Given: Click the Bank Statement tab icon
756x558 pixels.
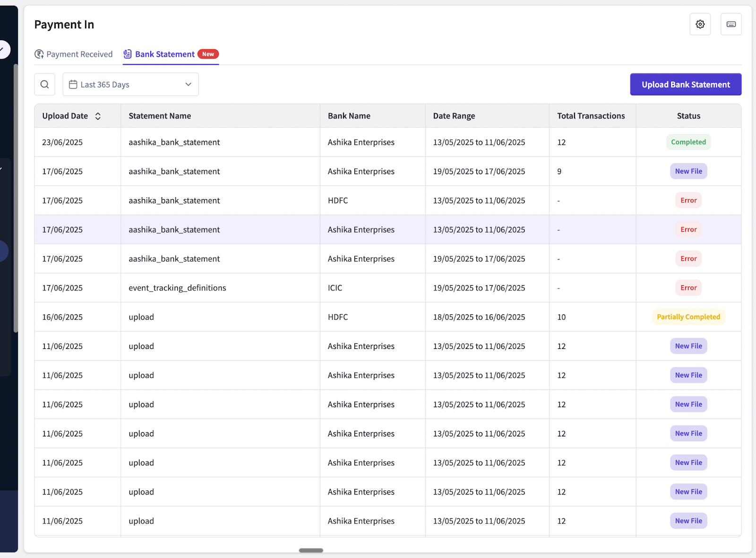Looking at the screenshot, I should coord(128,54).
